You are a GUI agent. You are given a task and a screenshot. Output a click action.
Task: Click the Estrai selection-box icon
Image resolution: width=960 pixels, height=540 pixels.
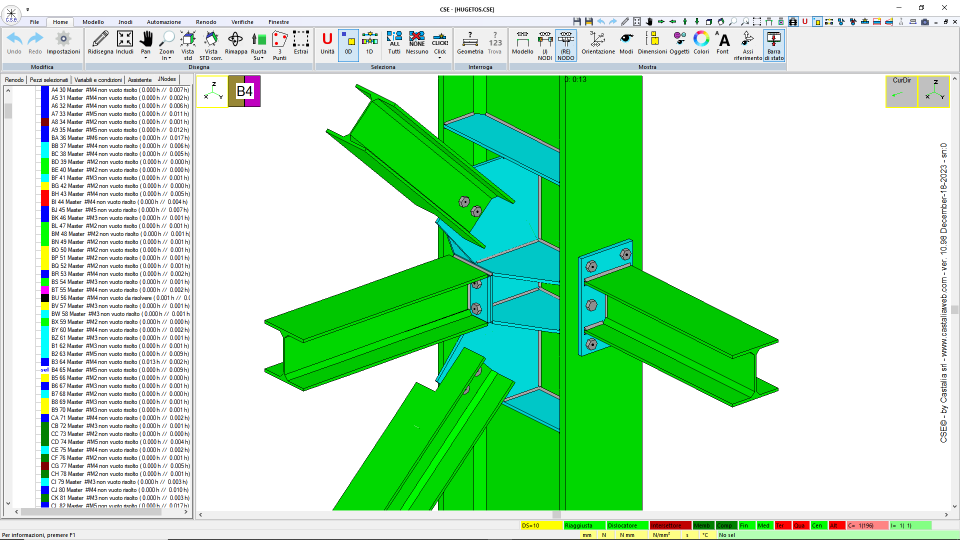[301, 40]
